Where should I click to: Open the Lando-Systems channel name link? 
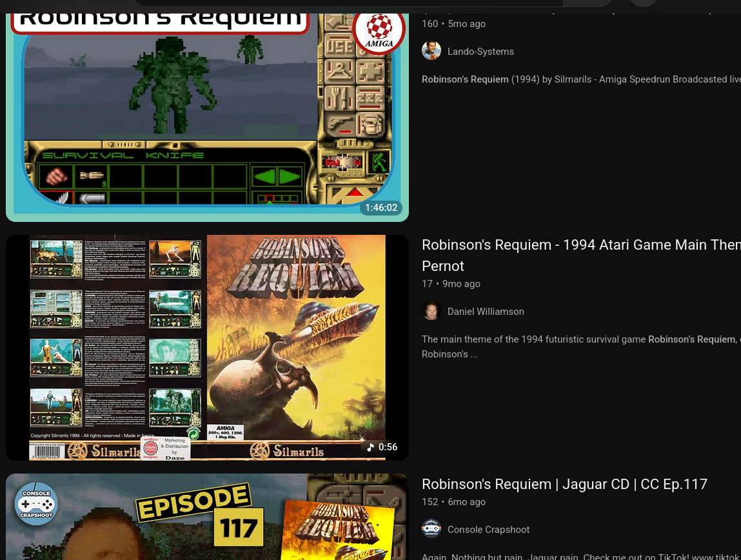pos(480,52)
